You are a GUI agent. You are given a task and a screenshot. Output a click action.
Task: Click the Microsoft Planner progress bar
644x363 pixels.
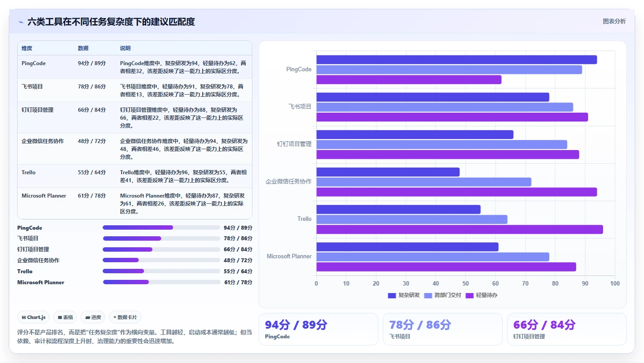[161, 282]
